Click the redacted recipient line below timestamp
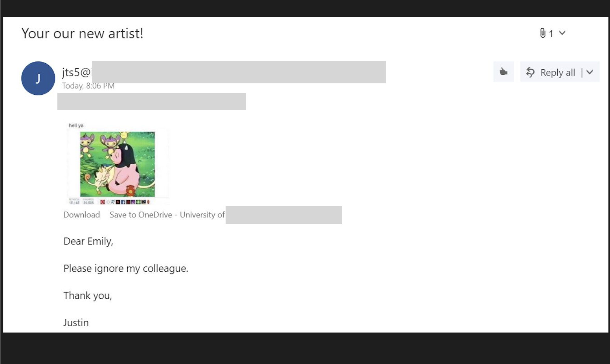This screenshot has width=610, height=364. [x=152, y=101]
